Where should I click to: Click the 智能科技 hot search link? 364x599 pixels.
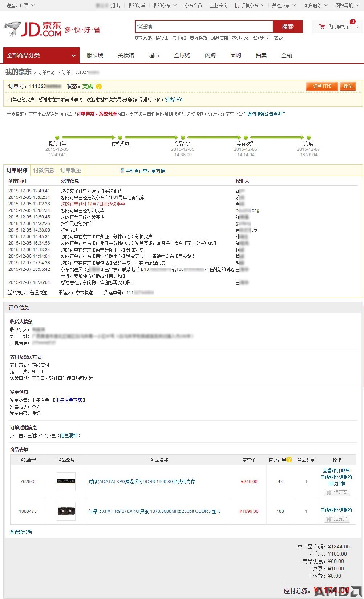[x=262, y=38]
